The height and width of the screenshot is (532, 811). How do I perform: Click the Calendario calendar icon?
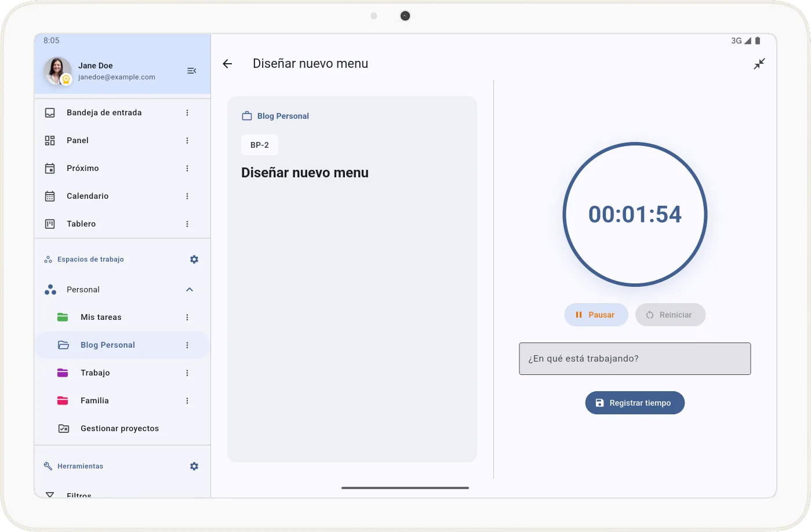[x=50, y=196]
